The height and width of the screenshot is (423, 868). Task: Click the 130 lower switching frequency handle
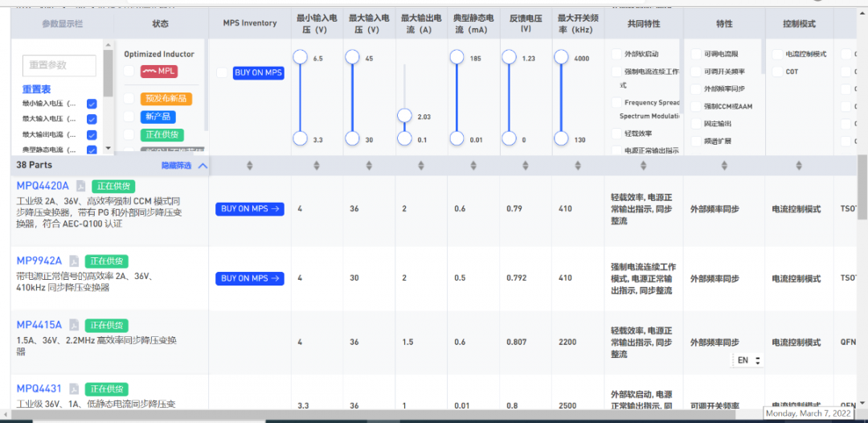pyautogui.click(x=561, y=138)
